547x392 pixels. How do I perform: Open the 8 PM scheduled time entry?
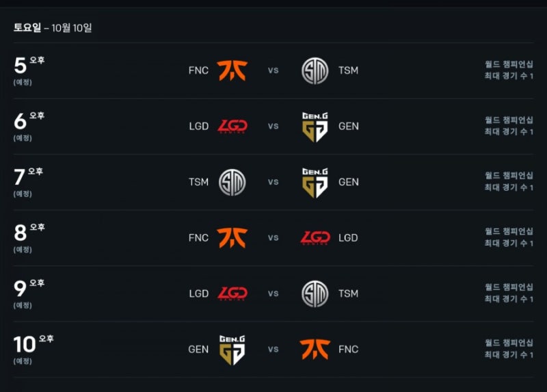point(29,238)
